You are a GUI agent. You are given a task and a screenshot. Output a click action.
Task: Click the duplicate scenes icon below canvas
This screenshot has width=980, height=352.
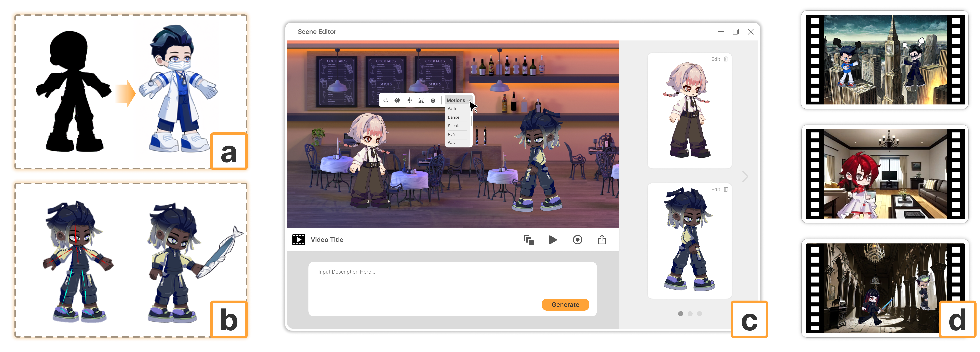(528, 240)
